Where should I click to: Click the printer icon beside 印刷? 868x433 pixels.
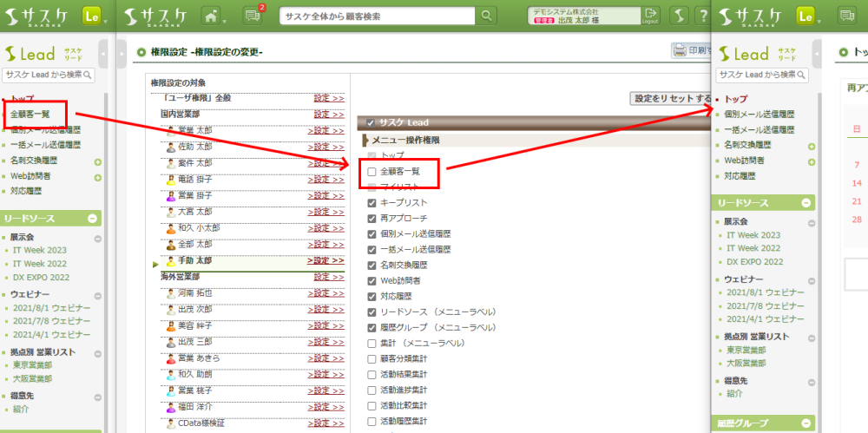(x=681, y=51)
